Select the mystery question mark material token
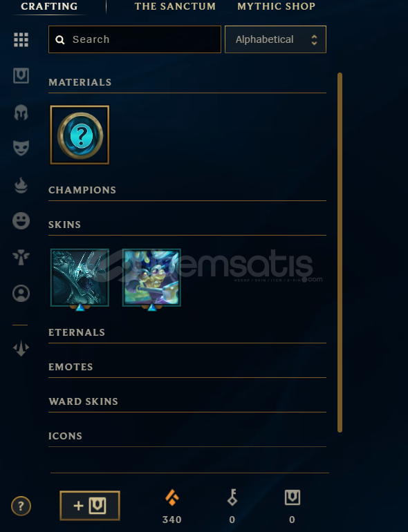Viewport: 408px width, 532px height. [80, 135]
